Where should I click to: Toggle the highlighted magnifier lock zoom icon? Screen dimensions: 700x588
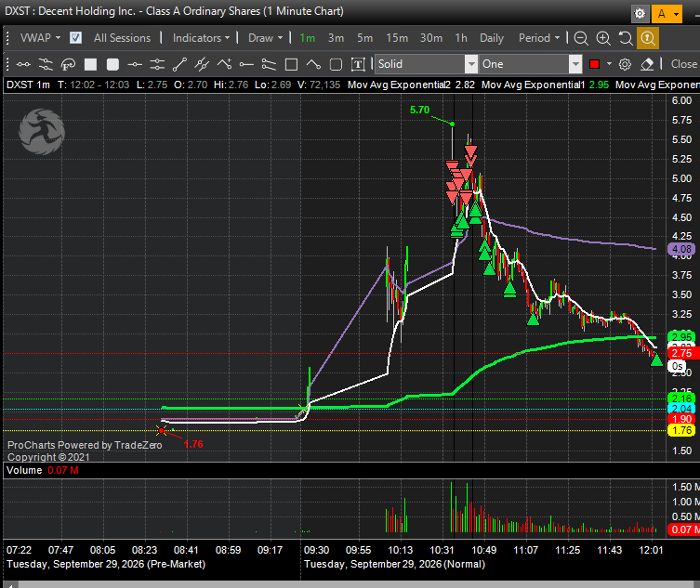point(648,38)
